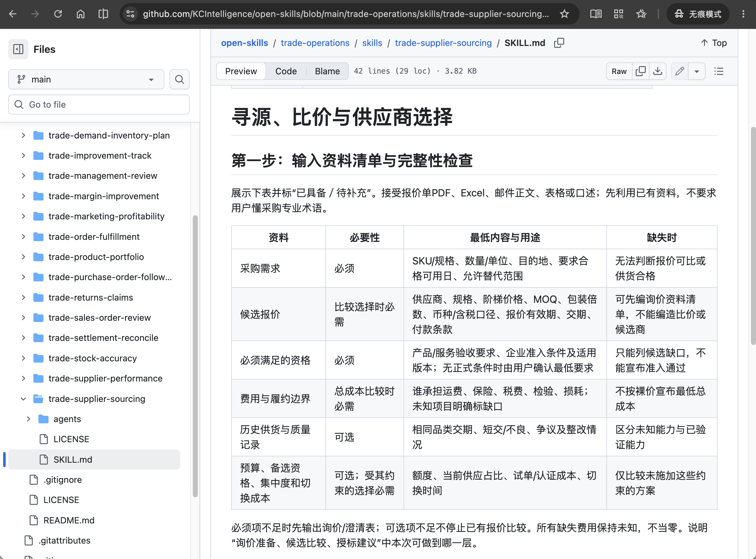Click the file search magnifier button

(x=180, y=80)
